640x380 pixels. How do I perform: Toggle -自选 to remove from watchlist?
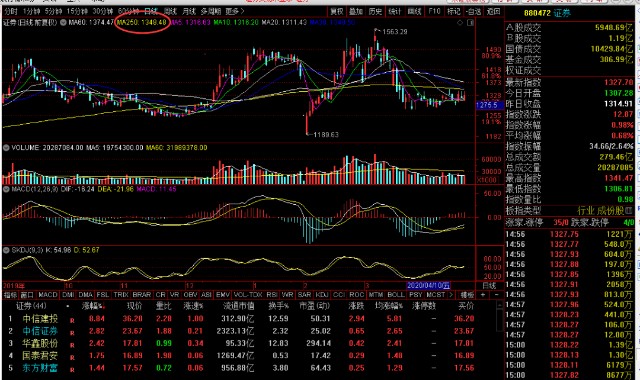[474, 11]
